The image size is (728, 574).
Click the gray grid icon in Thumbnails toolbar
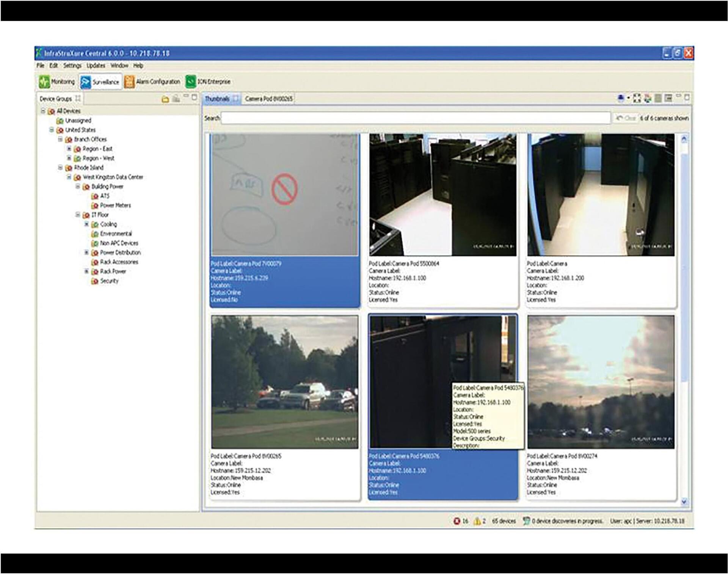[x=658, y=99]
